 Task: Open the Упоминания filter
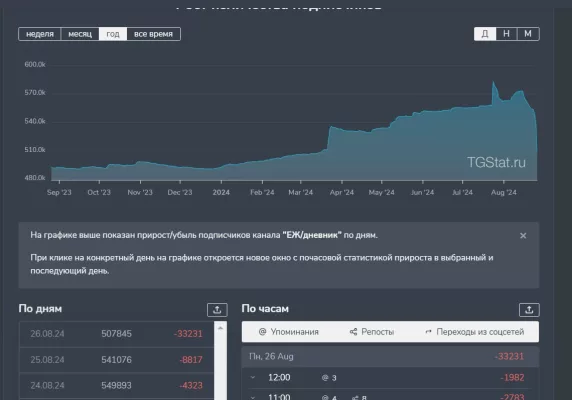click(289, 332)
